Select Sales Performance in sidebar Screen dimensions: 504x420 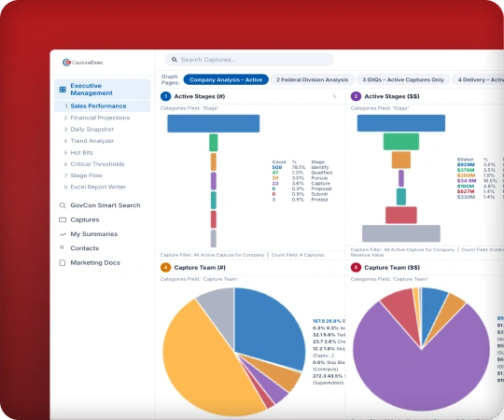[103, 106]
